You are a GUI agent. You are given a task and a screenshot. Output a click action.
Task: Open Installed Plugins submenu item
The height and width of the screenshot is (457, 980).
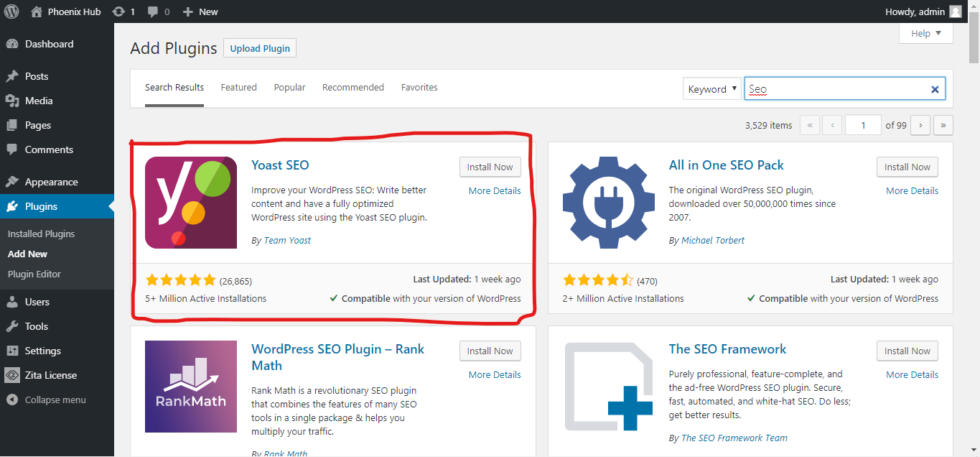pyautogui.click(x=41, y=234)
